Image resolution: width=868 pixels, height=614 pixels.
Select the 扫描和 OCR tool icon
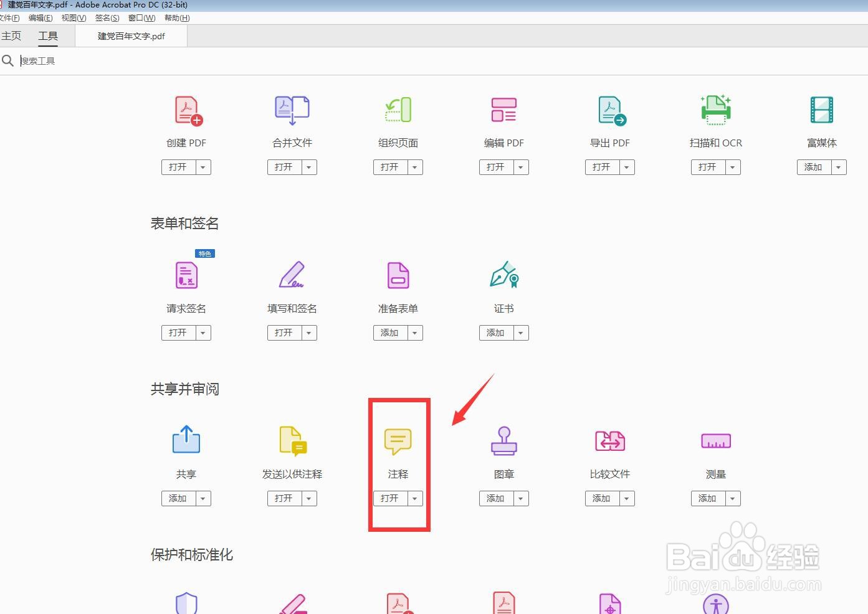[715, 110]
